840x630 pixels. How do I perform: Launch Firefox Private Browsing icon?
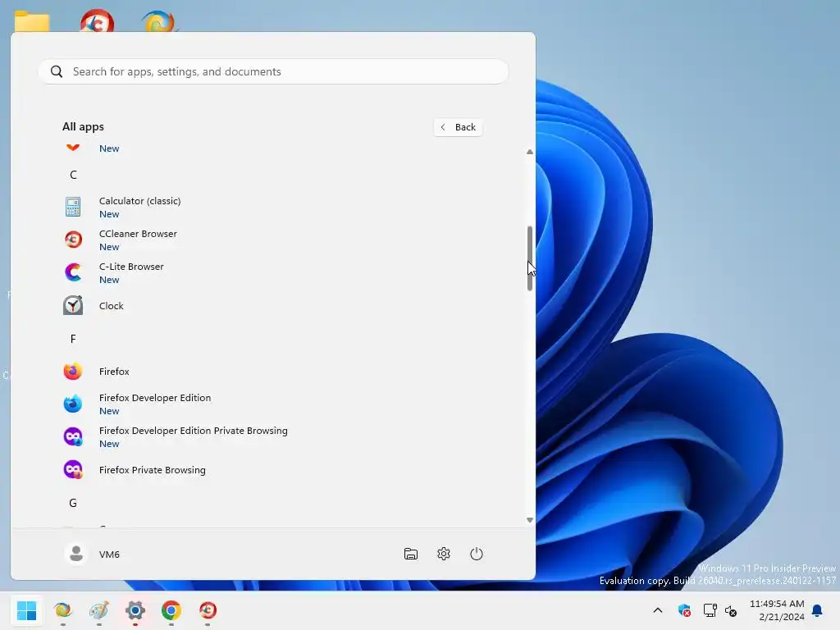click(x=73, y=470)
